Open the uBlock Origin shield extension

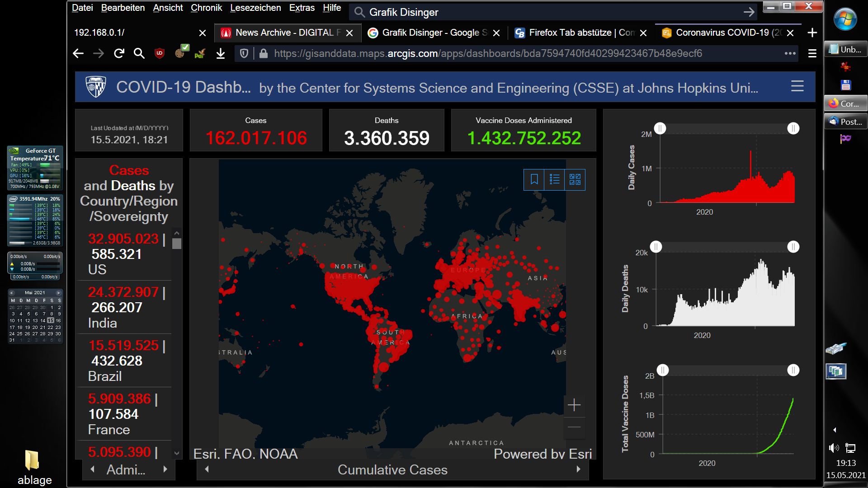pyautogui.click(x=160, y=54)
